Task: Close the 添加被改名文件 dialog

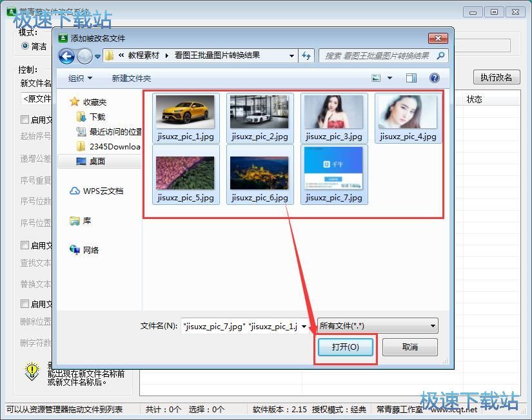Action: click(x=438, y=38)
